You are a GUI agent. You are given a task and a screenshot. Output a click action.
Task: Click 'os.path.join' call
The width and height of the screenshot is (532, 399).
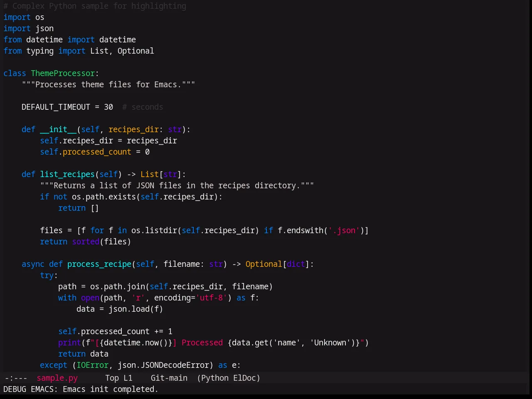[x=118, y=286]
